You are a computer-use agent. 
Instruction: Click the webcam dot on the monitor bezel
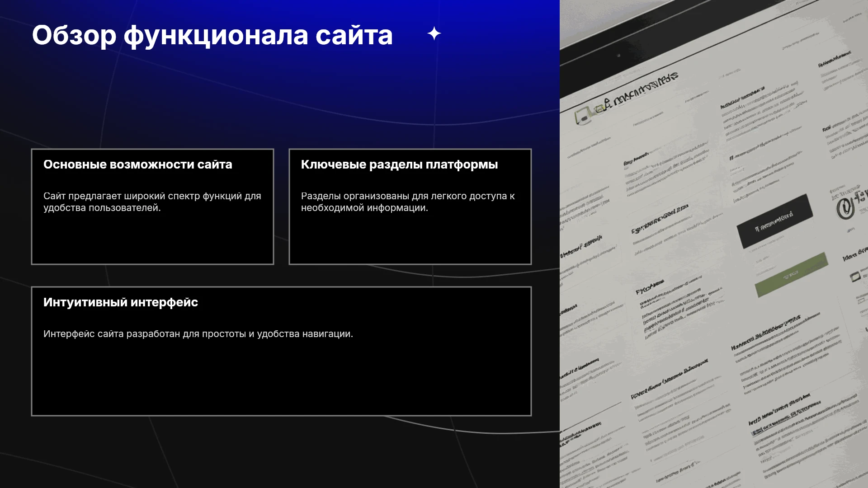click(x=618, y=56)
